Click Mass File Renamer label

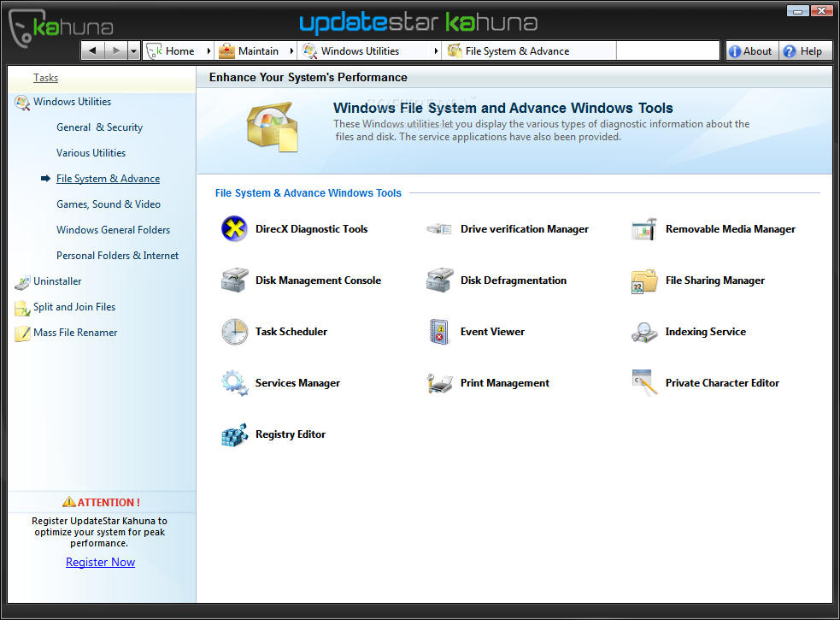point(75,333)
